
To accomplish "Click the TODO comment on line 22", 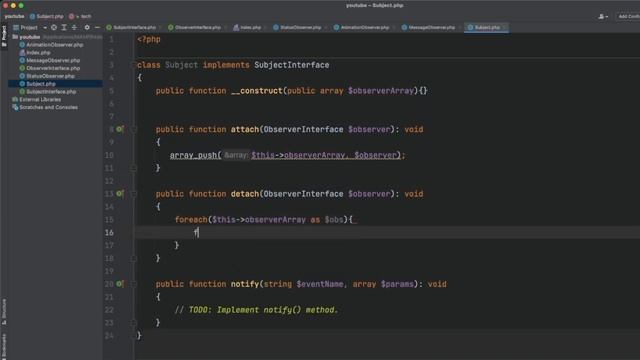I will coord(256,310).
